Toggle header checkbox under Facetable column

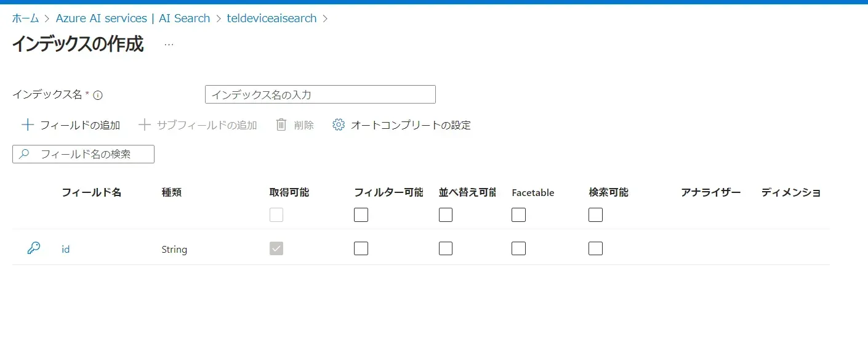coord(518,215)
